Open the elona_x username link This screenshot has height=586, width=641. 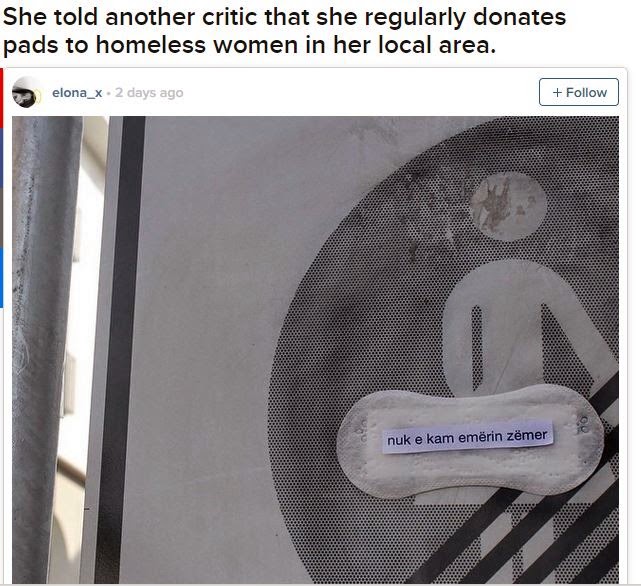click(x=77, y=93)
